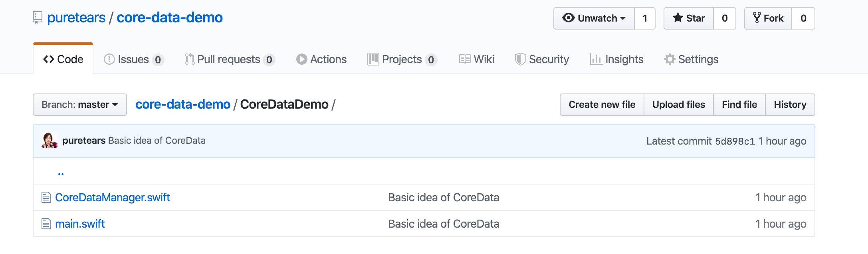Open commit message in main.swift row
Viewport: 868px width, 254px height.
click(444, 224)
